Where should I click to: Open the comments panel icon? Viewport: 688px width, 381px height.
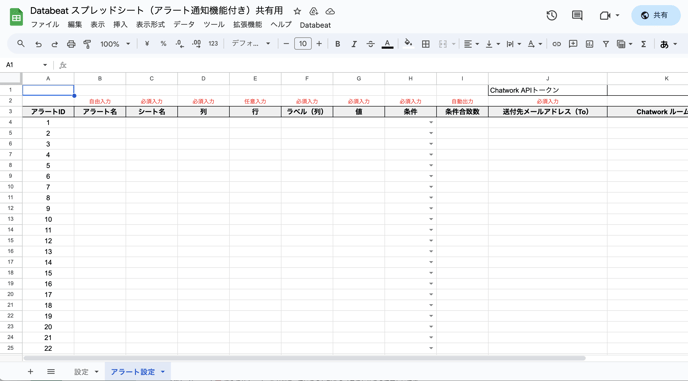[x=577, y=15]
